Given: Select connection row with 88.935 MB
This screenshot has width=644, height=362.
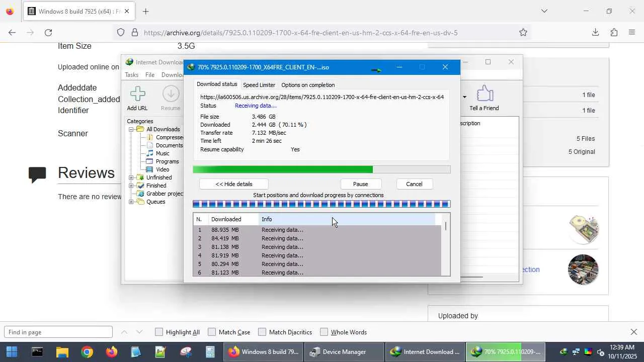Looking at the screenshot, I should [x=317, y=230].
